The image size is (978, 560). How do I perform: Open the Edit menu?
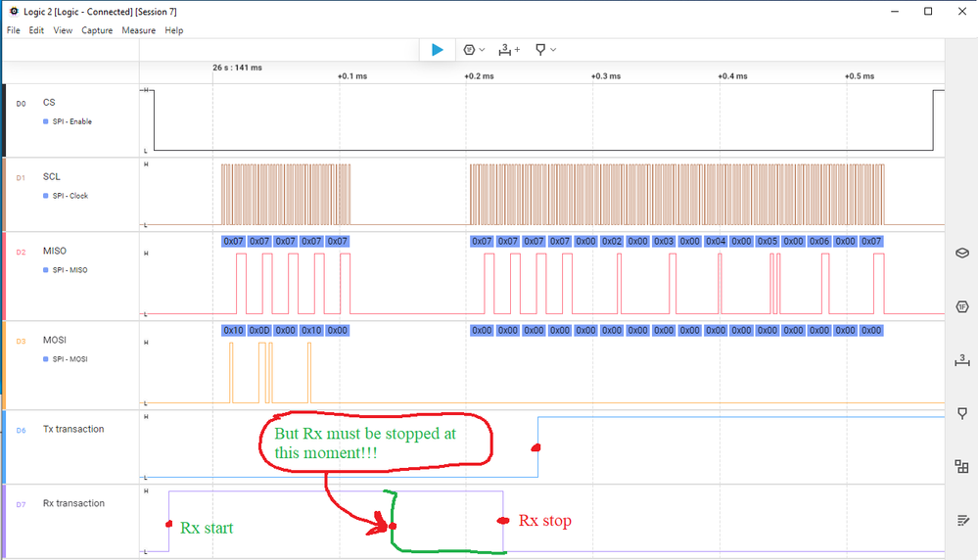point(36,30)
